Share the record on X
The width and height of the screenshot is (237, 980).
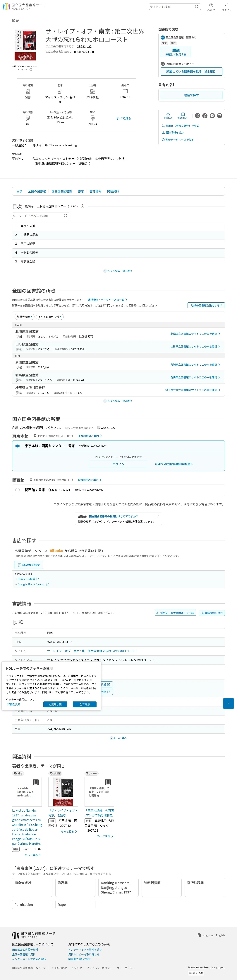(197, 116)
